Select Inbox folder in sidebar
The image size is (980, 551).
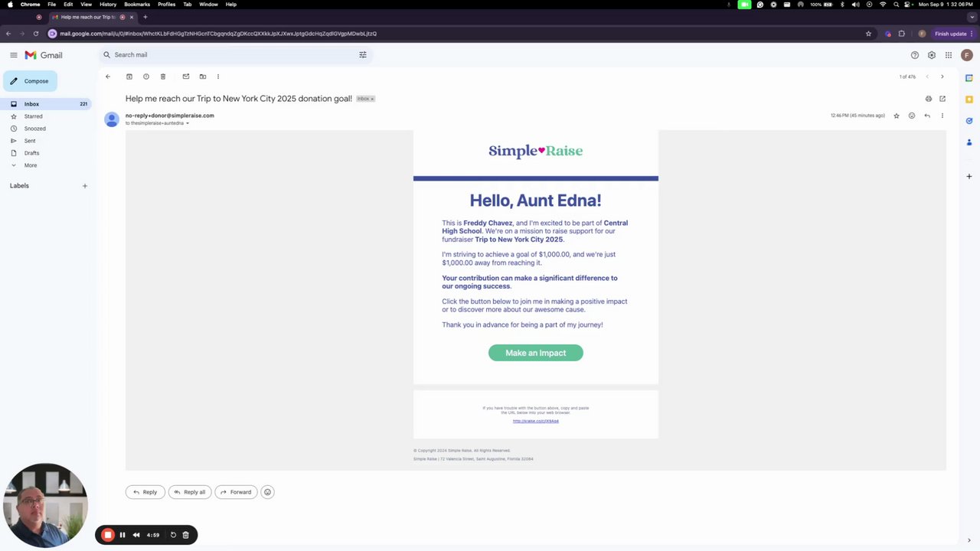[46, 104]
